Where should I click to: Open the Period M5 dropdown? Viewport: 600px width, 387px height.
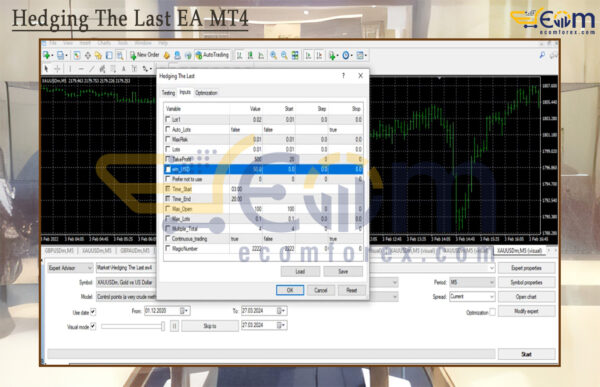472,282
